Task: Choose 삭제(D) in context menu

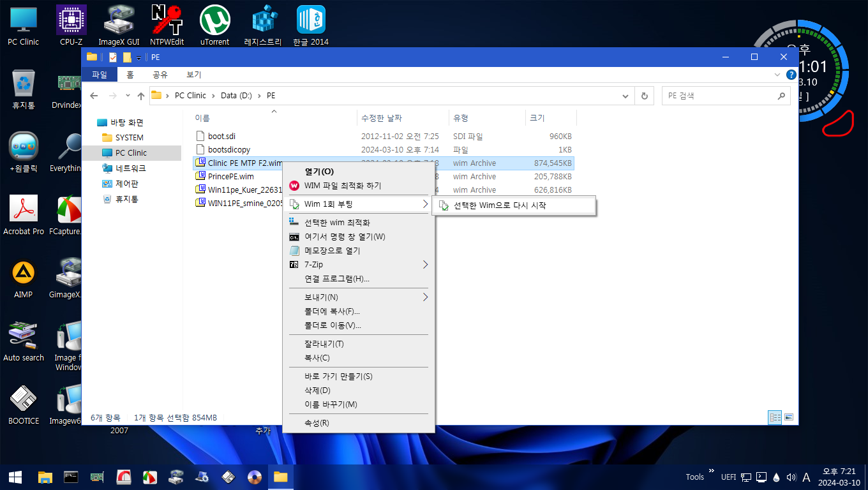Action: [x=358, y=390]
